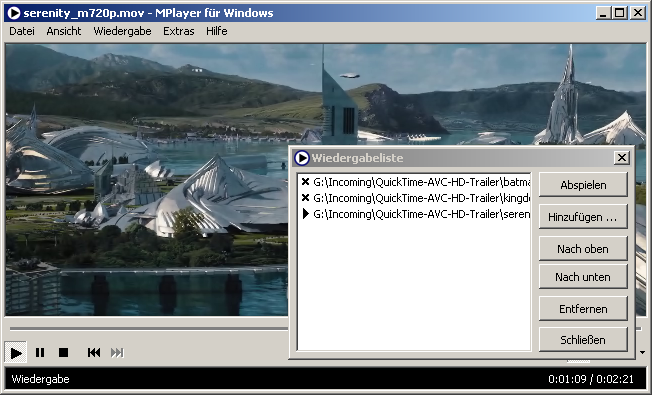Open the Datei menu
This screenshot has width=652, height=395.
[x=22, y=31]
